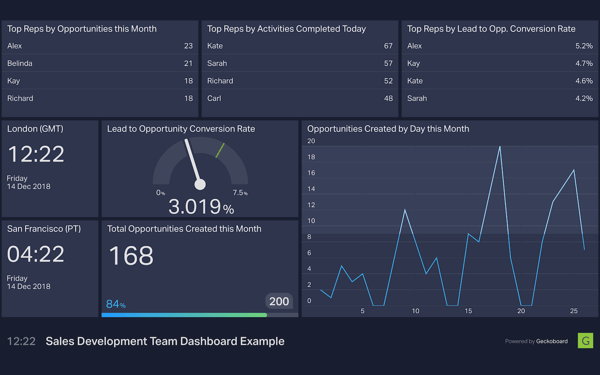Click the 84% progress percentage
Image resolution: width=600 pixels, height=375 pixels.
116,304
